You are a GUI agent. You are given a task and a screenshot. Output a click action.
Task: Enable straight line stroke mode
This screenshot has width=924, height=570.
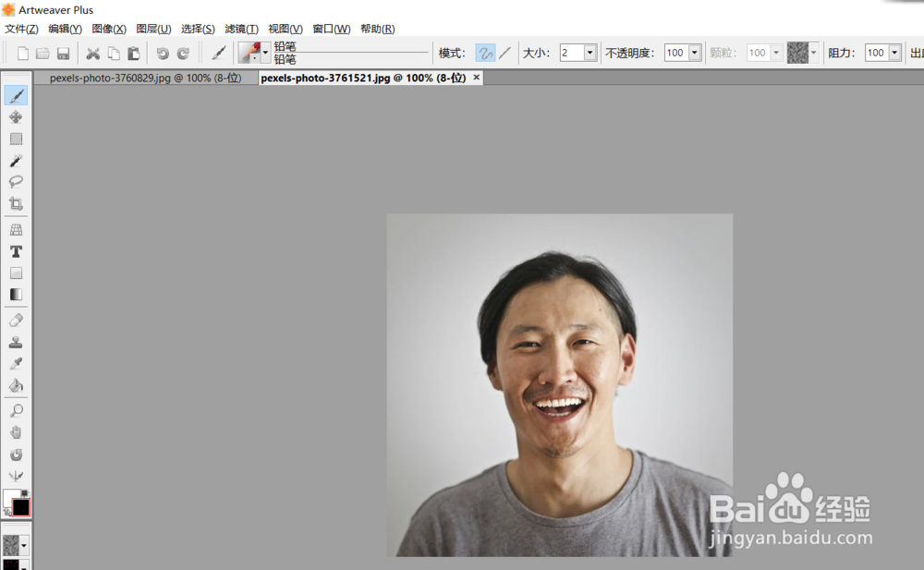[x=505, y=53]
